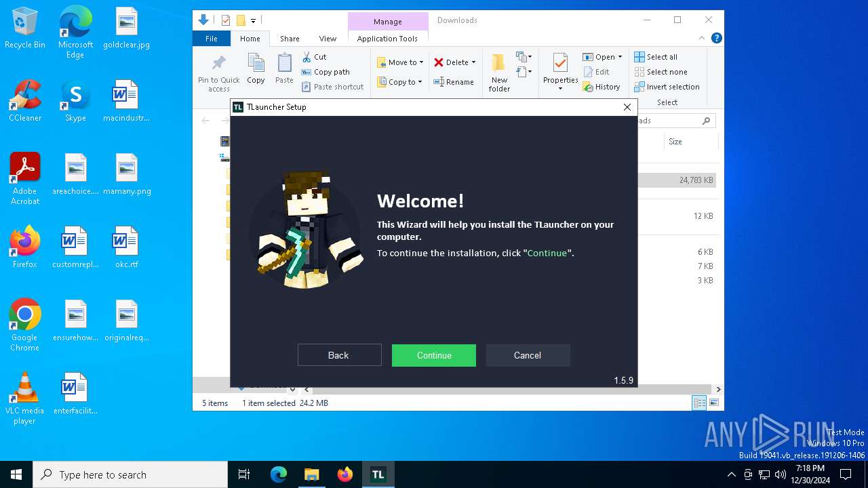Click the taskbar search box
The width and height of the screenshot is (868, 488).
coord(130,474)
